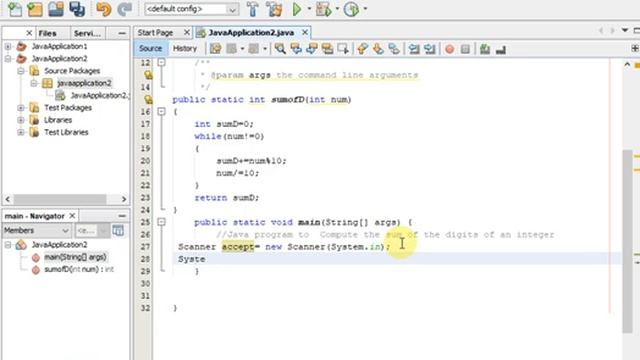Toggle Highlight Search in editor toolbar
This screenshot has height=360, width=640.
pyautogui.click(x=327, y=49)
